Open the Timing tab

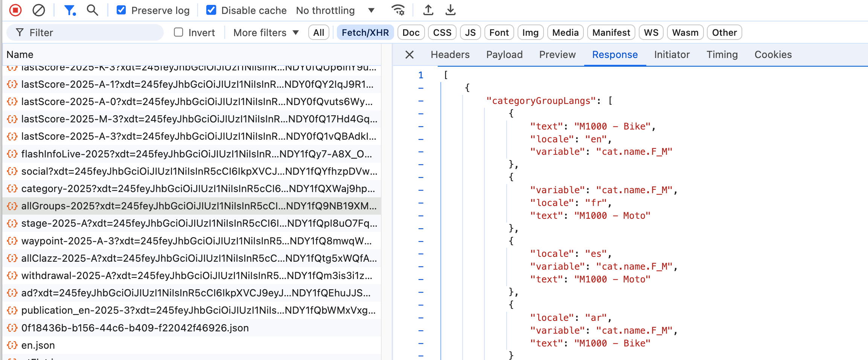tap(722, 55)
